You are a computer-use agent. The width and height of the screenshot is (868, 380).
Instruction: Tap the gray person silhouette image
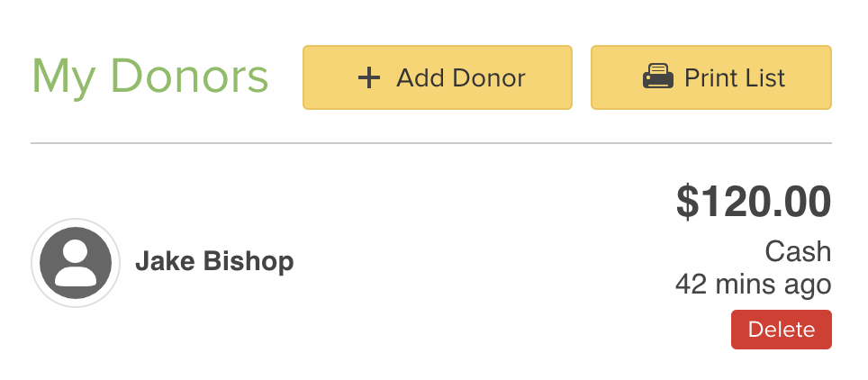coord(76,263)
